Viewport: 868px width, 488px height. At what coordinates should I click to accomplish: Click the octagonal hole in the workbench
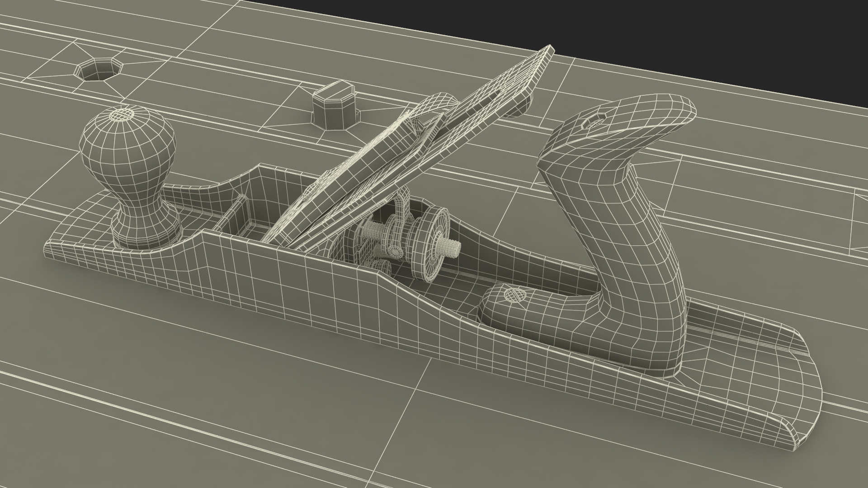tap(99, 70)
